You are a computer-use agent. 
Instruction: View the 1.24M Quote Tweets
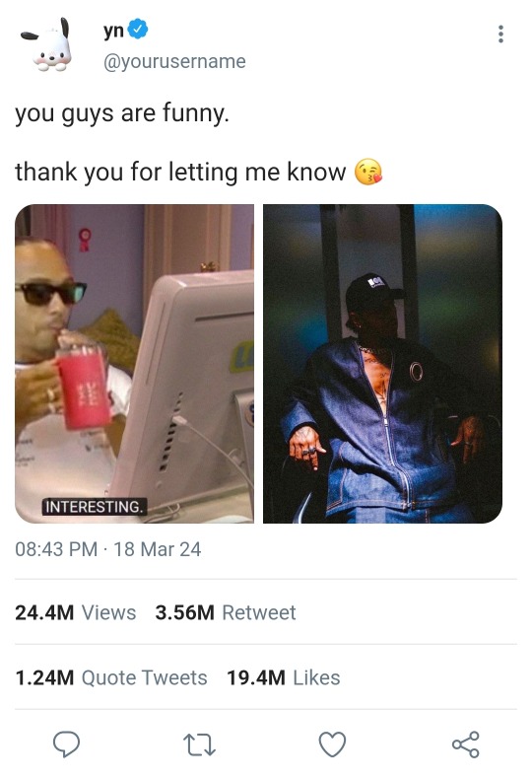[111, 677]
